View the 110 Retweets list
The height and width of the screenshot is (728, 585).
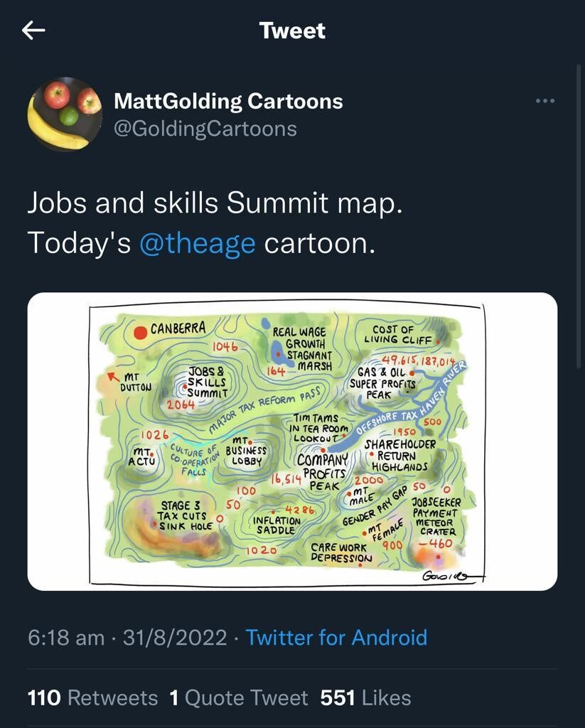coord(93,698)
